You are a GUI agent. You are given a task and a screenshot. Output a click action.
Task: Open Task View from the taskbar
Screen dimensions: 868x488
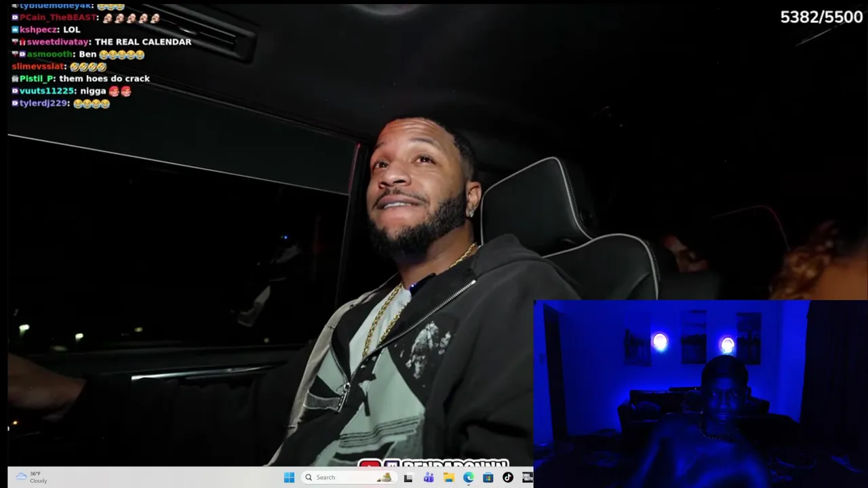tap(408, 478)
